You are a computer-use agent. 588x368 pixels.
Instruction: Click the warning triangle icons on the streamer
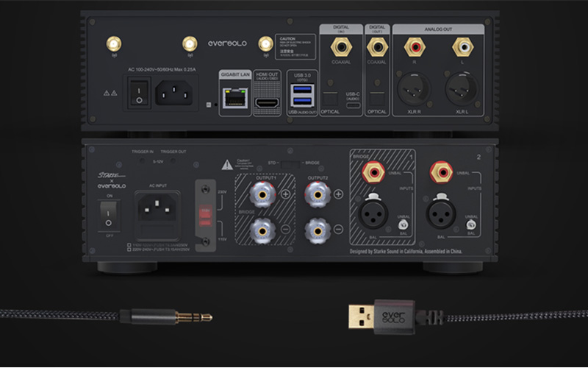tap(110, 93)
